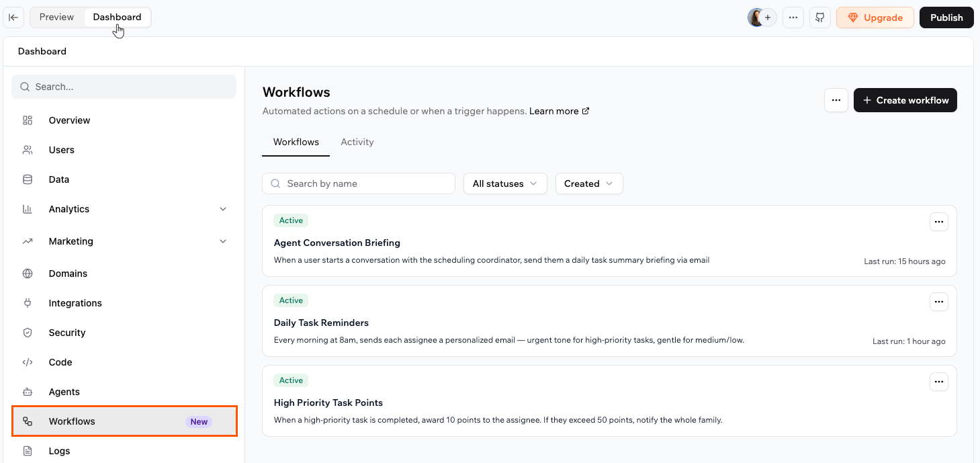Image resolution: width=980 pixels, height=463 pixels.
Task: Open Daily Task Reminders options menu
Action: [939, 302]
